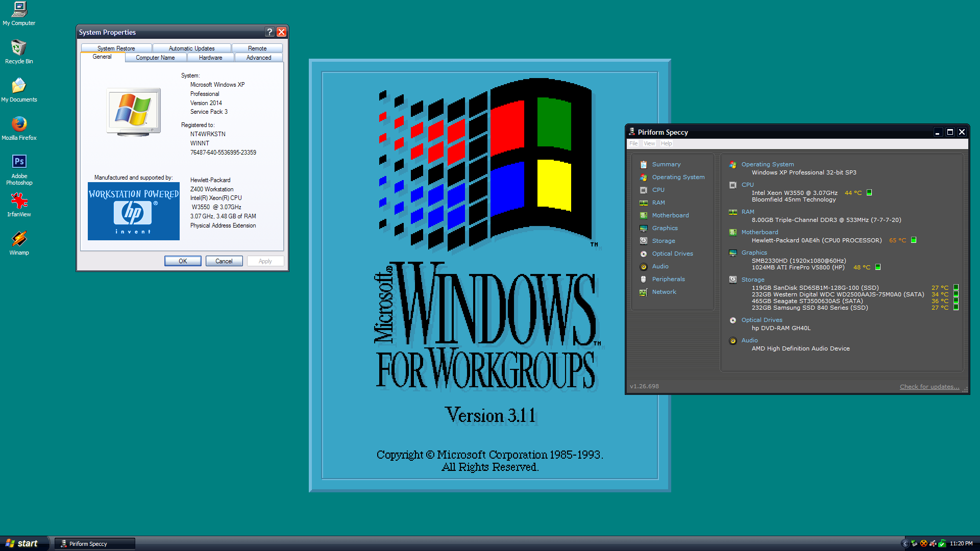The height and width of the screenshot is (551, 980).
Task: Click the Graphics icon in Speccy sidebar
Action: [x=644, y=228]
